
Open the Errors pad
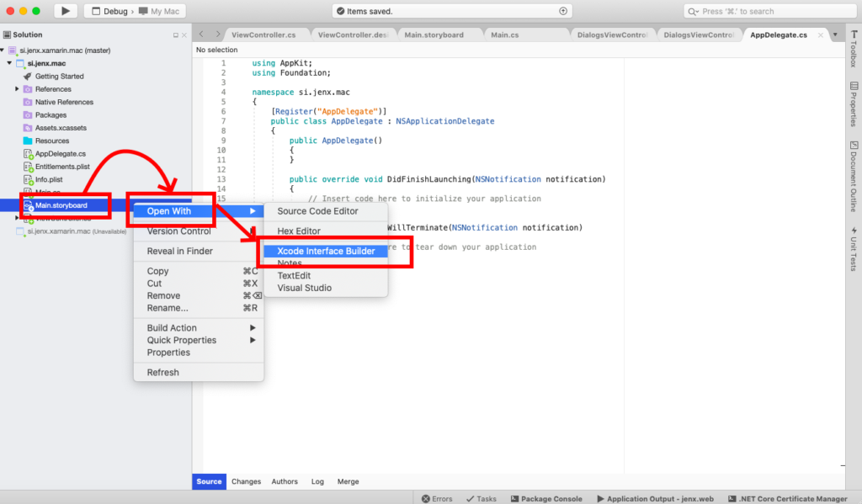point(437,498)
